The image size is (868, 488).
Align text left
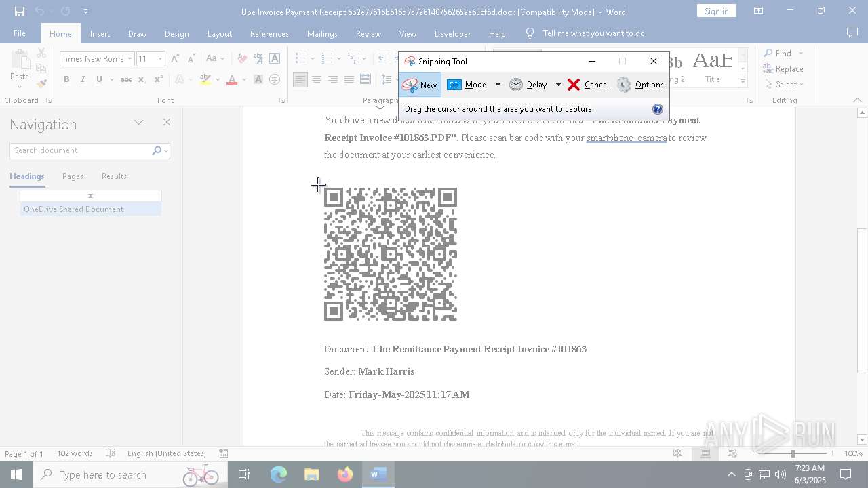[300, 80]
